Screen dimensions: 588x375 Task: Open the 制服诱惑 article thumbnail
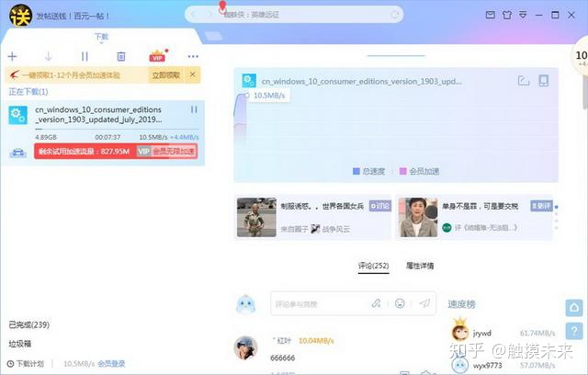[x=256, y=217]
